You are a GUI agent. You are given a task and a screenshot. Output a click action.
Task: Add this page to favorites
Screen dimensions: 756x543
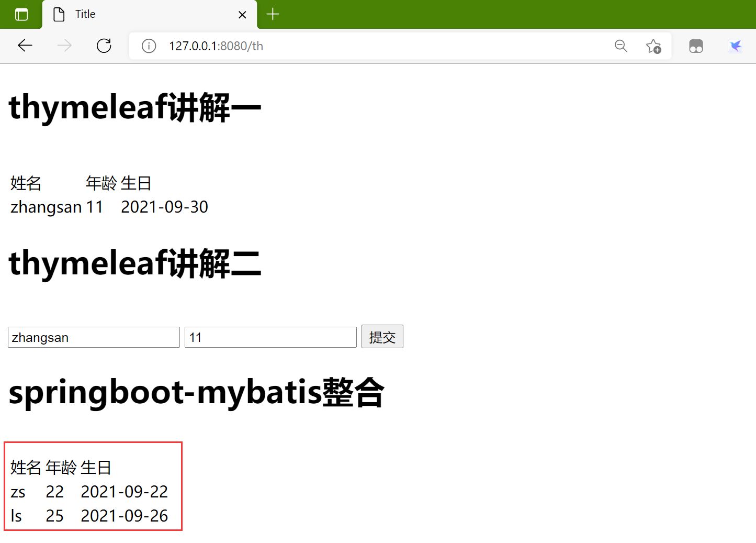(x=653, y=46)
